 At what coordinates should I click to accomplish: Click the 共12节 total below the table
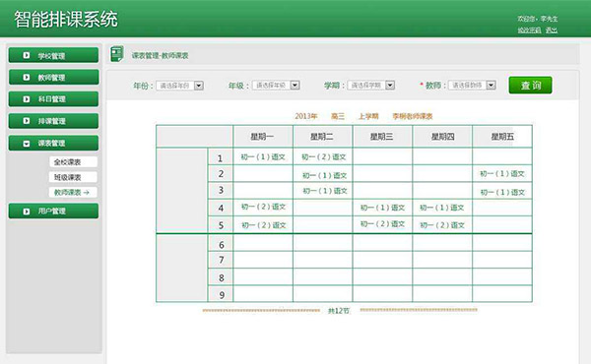(339, 311)
